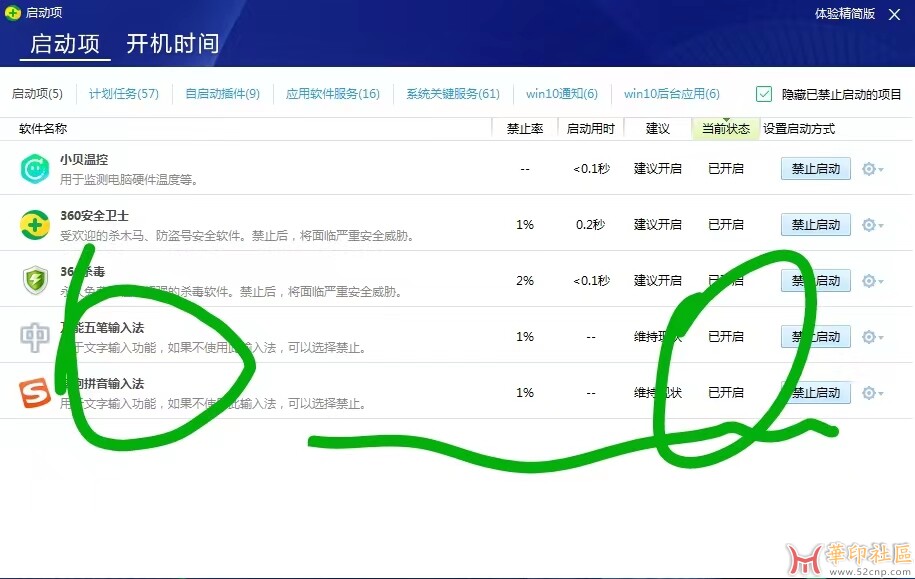The width and height of the screenshot is (915, 579).
Task: Open the win10通知(6) sub-tab
Action: pyautogui.click(x=561, y=93)
